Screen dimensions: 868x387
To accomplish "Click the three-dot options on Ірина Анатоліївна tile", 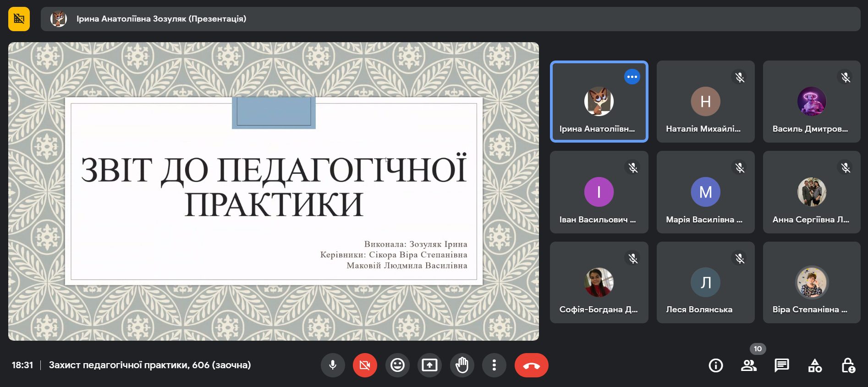I will point(632,77).
